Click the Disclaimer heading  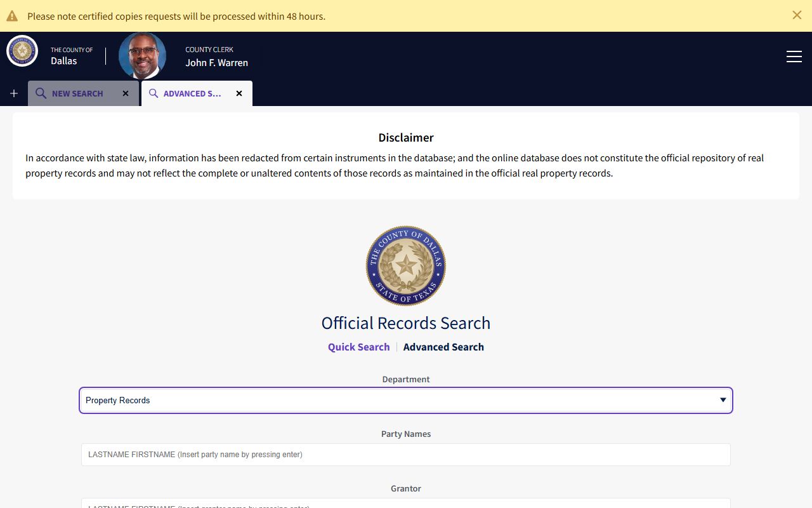(406, 138)
